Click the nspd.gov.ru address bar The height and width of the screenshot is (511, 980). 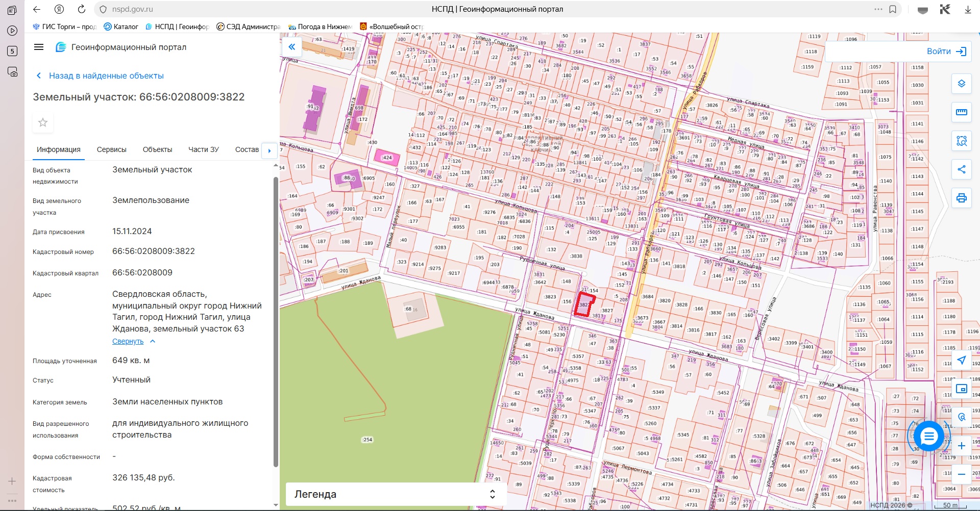133,9
